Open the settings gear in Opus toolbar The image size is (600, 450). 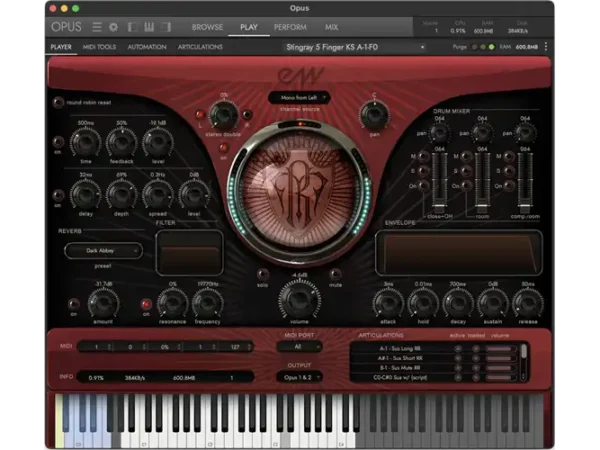[x=113, y=27]
